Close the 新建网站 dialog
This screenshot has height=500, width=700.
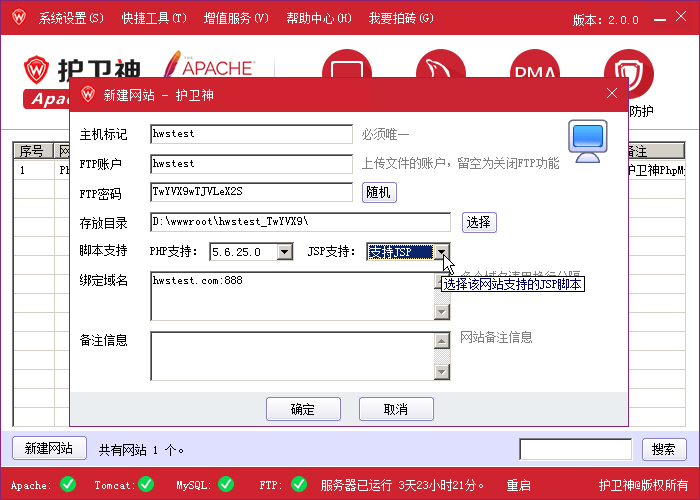click(612, 93)
